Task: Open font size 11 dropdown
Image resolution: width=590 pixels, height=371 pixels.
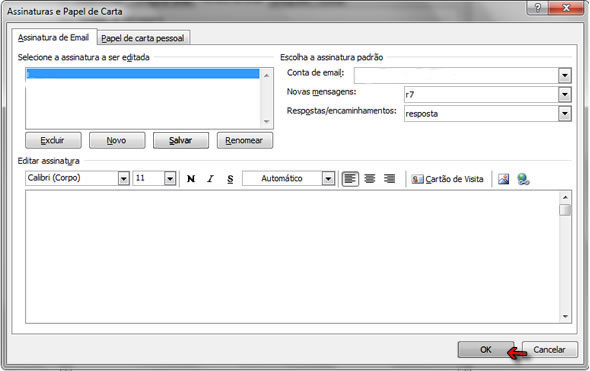Action: pyautogui.click(x=170, y=178)
